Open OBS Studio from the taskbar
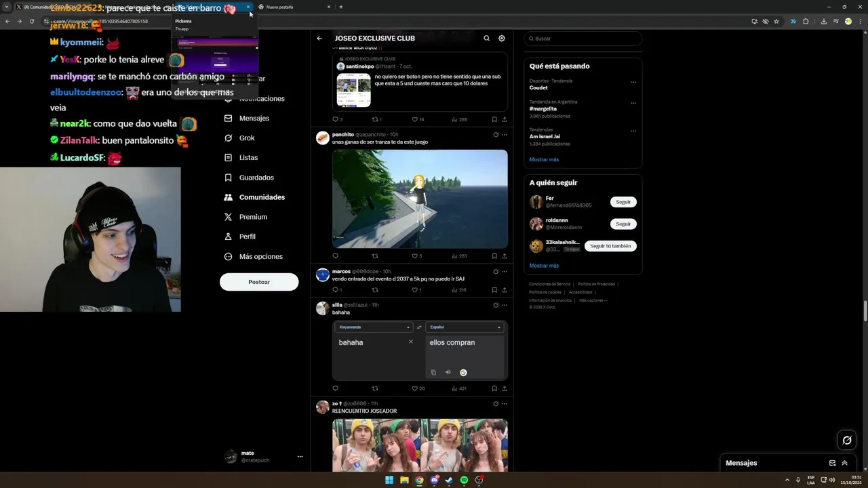Screen dimensions: 868x488 tap(479, 480)
